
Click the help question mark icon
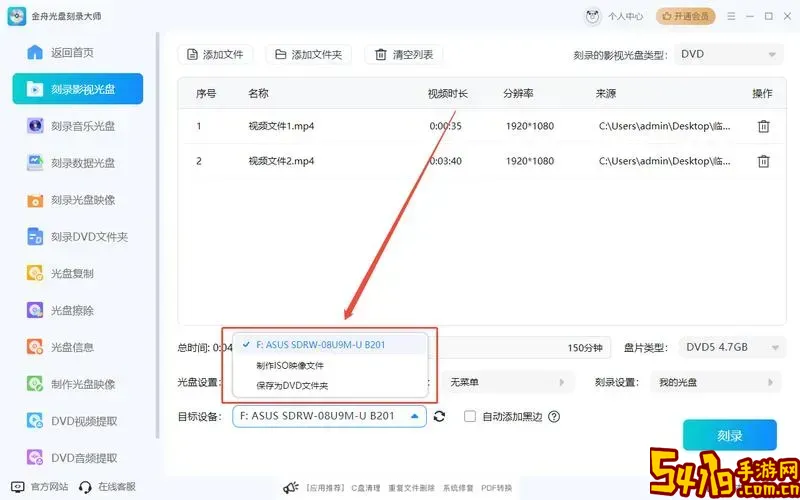(x=554, y=416)
